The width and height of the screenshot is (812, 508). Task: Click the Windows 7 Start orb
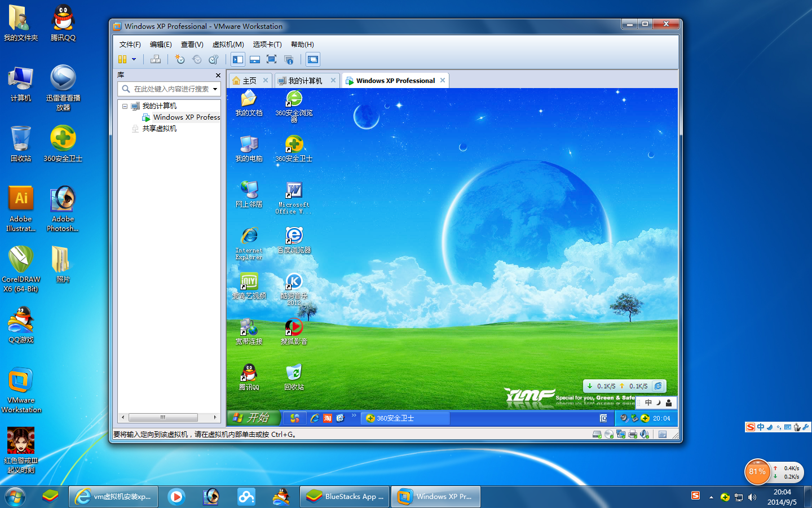coord(15,497)
